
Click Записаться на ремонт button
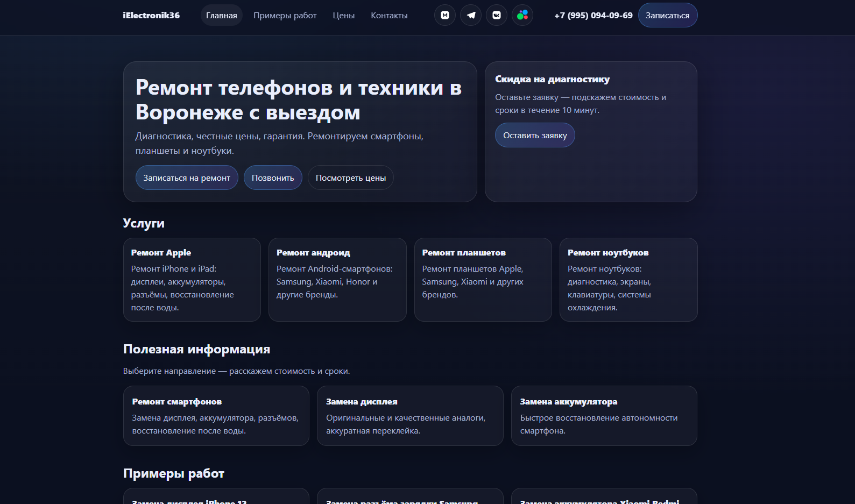point(187,178)
